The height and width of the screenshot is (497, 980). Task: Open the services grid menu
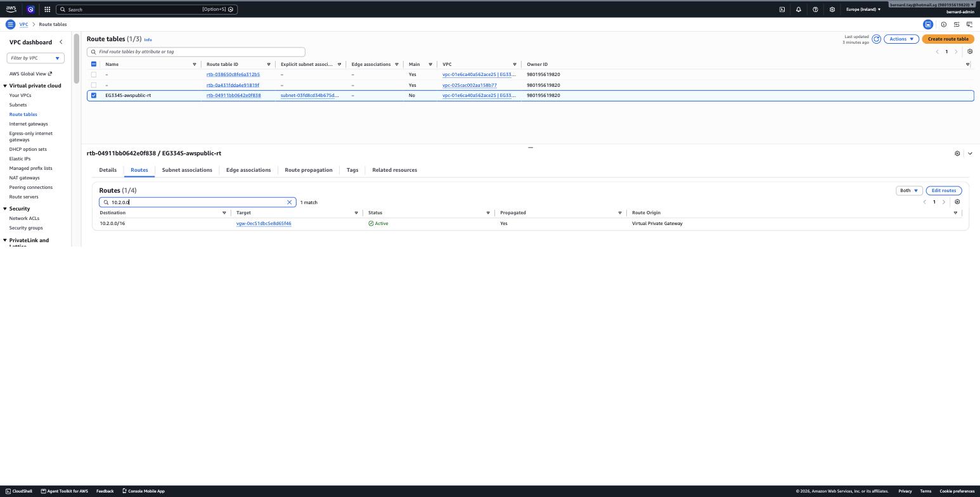47,10
